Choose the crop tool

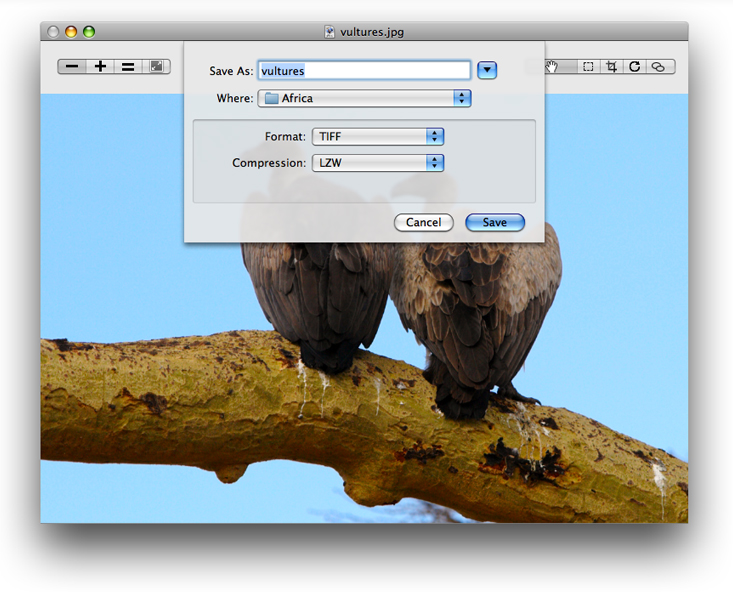tap(612, 67)
